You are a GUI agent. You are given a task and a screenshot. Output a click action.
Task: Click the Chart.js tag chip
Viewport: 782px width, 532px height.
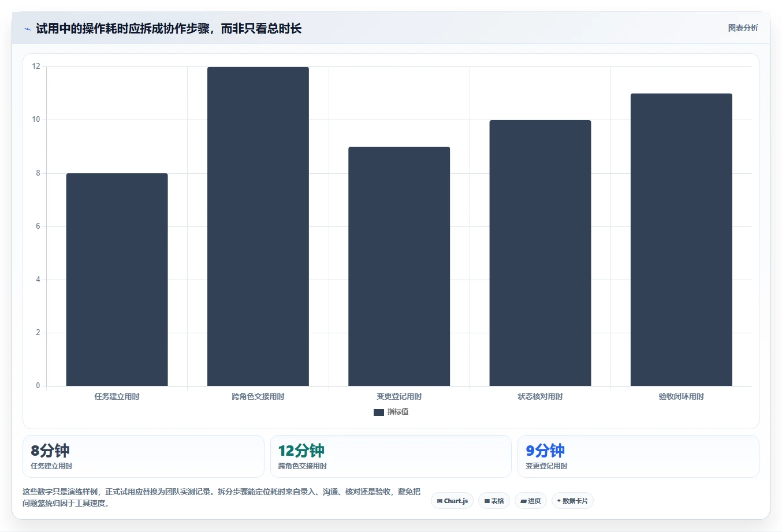[x=452, y=501]
